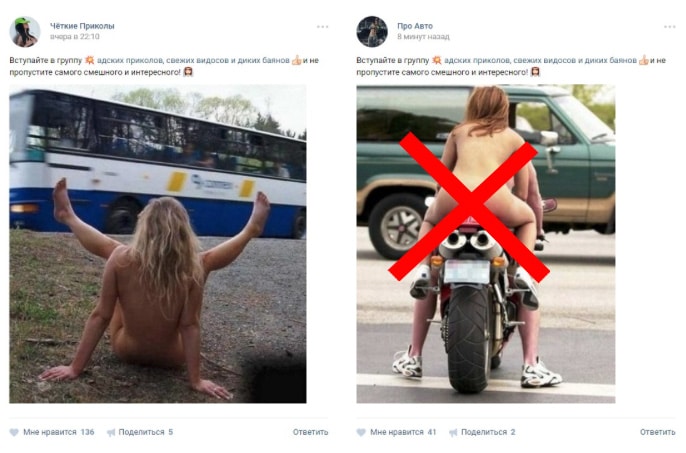The image size is (686, 453).
Task: Click the share megaphone icon on the left post
Action: point(111,432)
